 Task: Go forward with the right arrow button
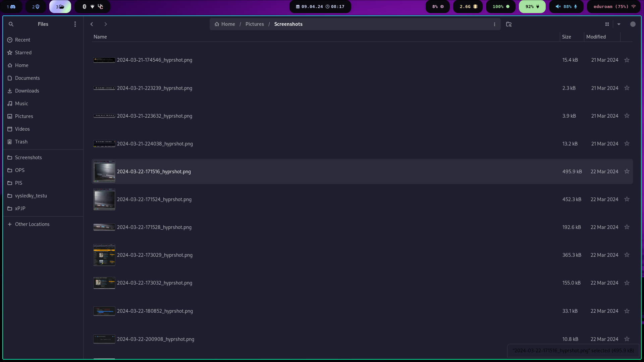(106, 24)
